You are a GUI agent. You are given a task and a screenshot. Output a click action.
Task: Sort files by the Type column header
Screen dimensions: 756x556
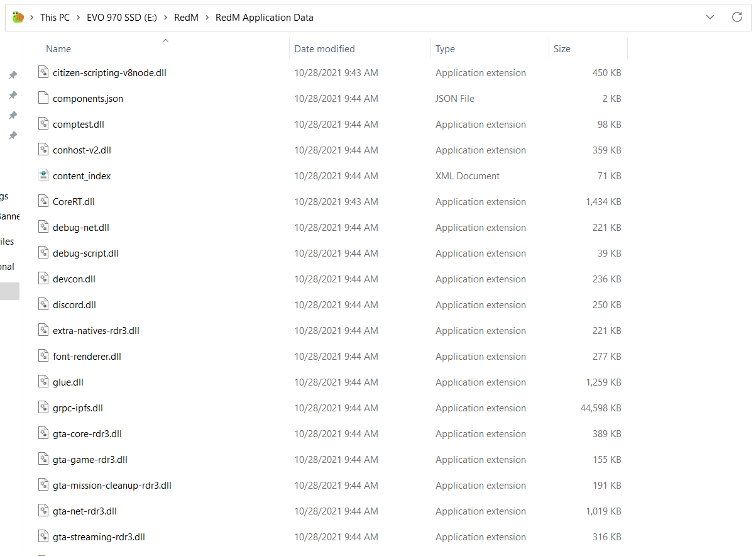[445, 48]
